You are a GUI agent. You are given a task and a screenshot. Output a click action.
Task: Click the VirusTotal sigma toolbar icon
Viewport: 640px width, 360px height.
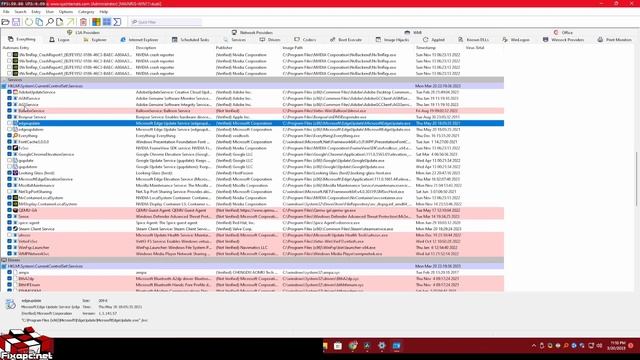[x=117, y=22]
